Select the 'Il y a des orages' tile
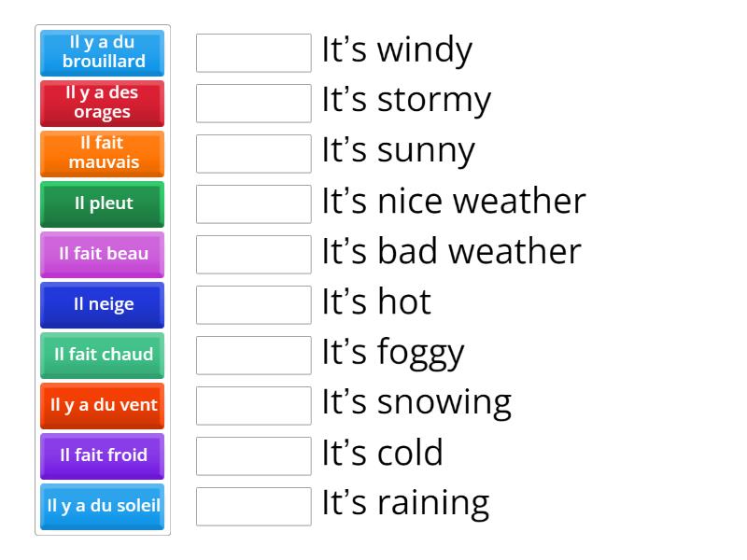The height and width of the screenshot is (560, 747). (101, 104)
